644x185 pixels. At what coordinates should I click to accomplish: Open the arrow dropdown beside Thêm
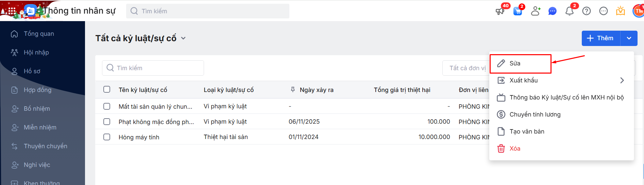pos(629,38)
